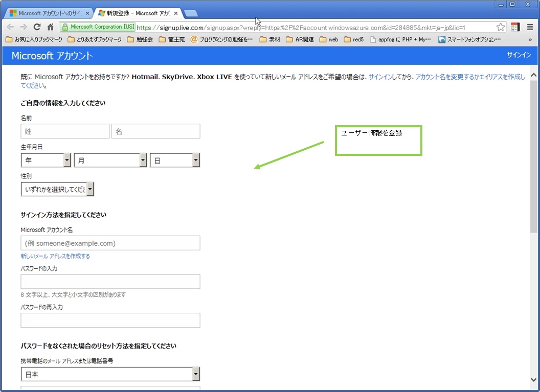
Task: Open the お気に入りブックマーク bookmark folder
Action: 34,39
